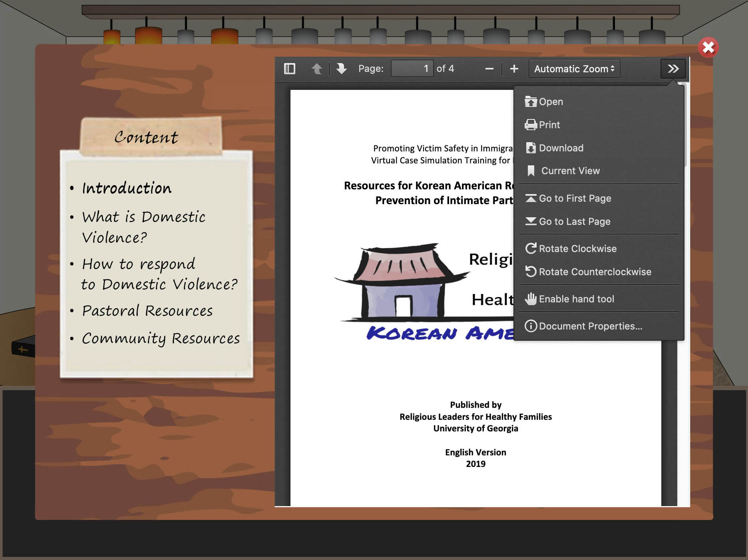Go to next page arrow

[341, 69]
